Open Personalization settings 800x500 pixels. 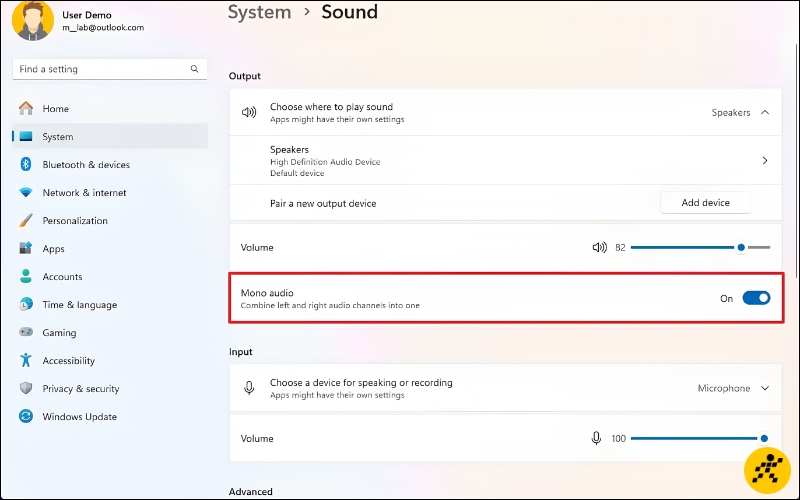(x=110, y=220)
